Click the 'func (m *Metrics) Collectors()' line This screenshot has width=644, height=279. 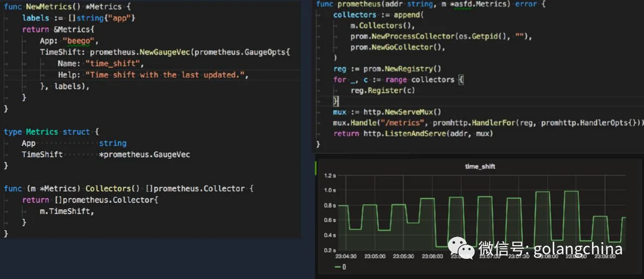[x=128, y=189]
